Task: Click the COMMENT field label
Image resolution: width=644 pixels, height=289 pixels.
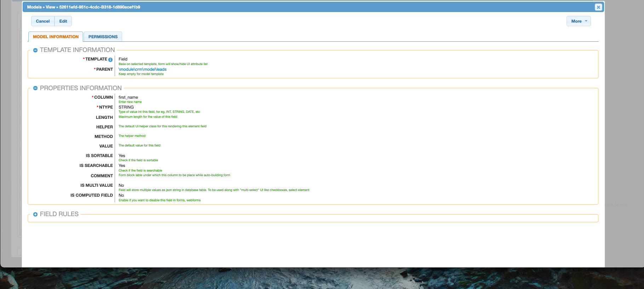Action: [x=102, y=176]
